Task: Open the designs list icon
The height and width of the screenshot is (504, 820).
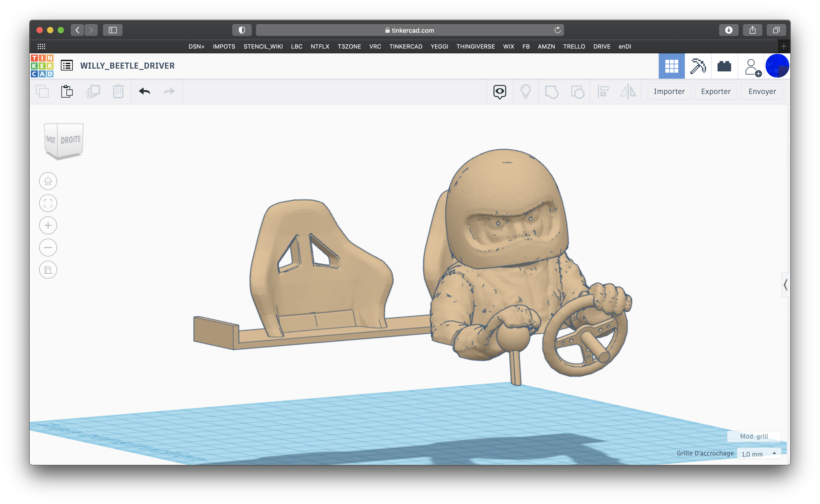Action: (x=67, y=65)
